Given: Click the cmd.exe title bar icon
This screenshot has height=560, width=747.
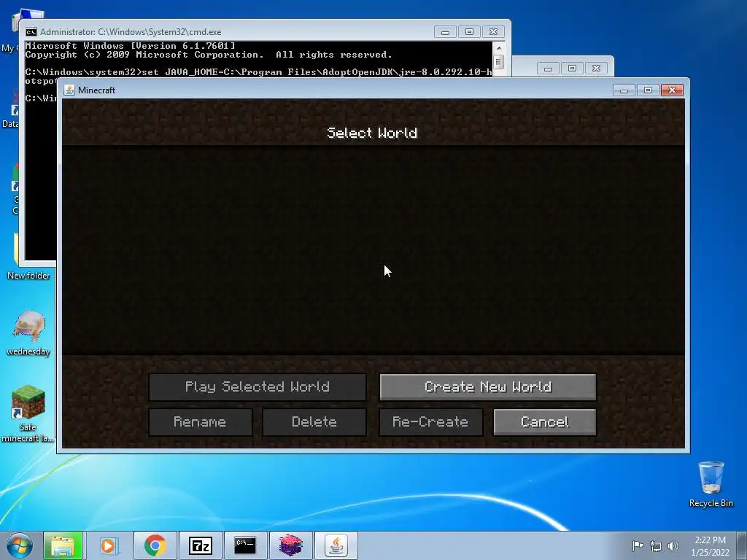Looking at the screenshot, I should coord(31,32).
